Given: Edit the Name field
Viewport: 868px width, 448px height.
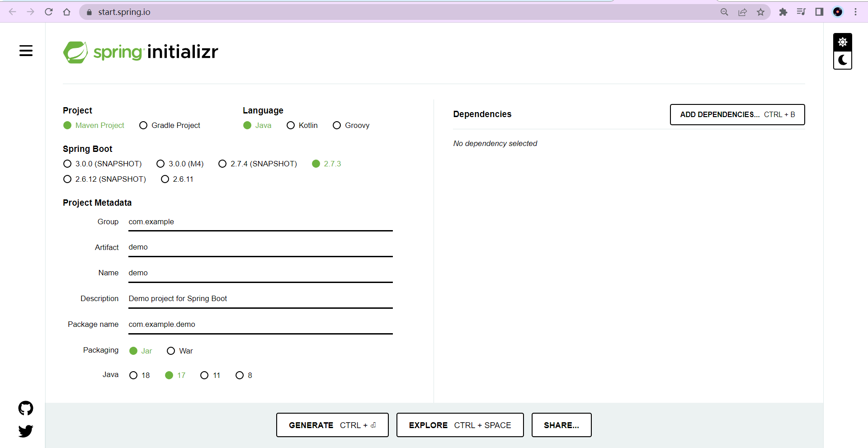Looking at the screenshot, I should [260, 273].
